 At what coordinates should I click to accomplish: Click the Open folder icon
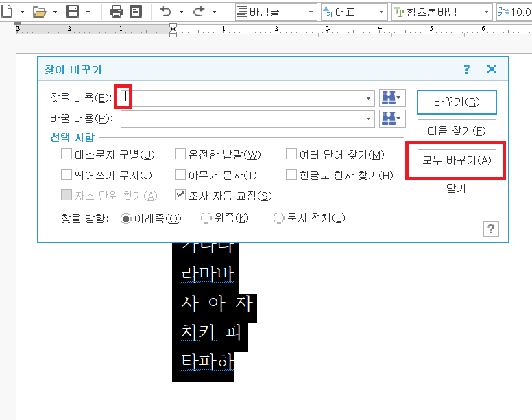click(x=39, y=12)
